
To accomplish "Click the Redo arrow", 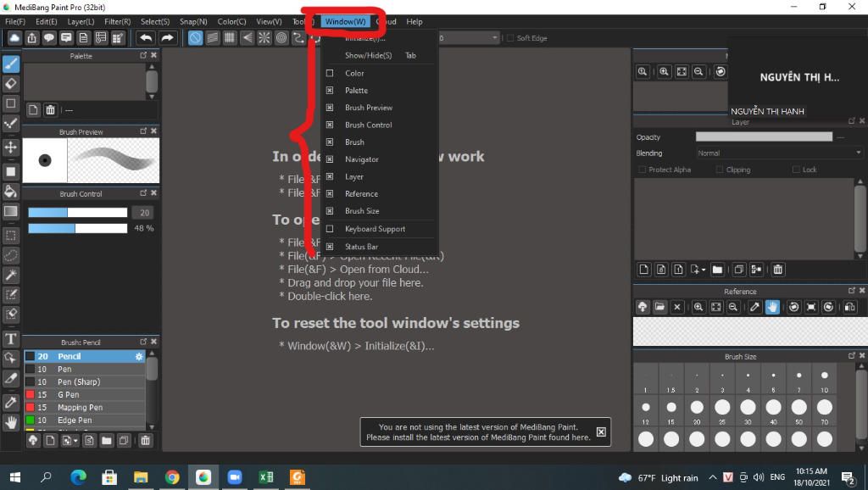I will [x=167, y=37].
